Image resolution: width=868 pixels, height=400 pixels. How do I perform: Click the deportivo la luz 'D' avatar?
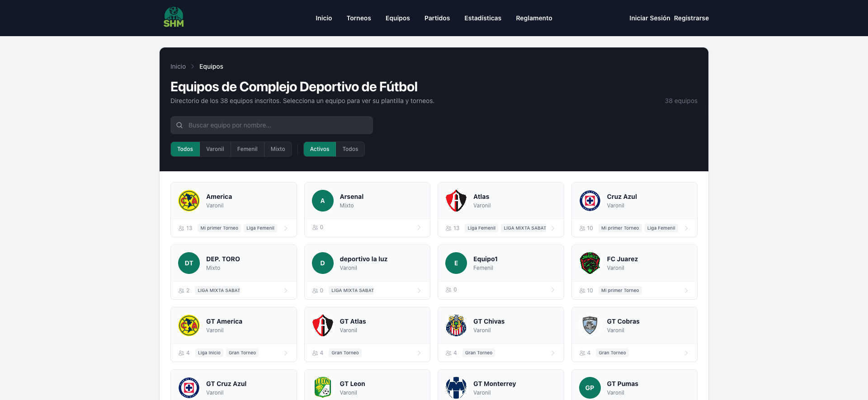pos(322,263)
